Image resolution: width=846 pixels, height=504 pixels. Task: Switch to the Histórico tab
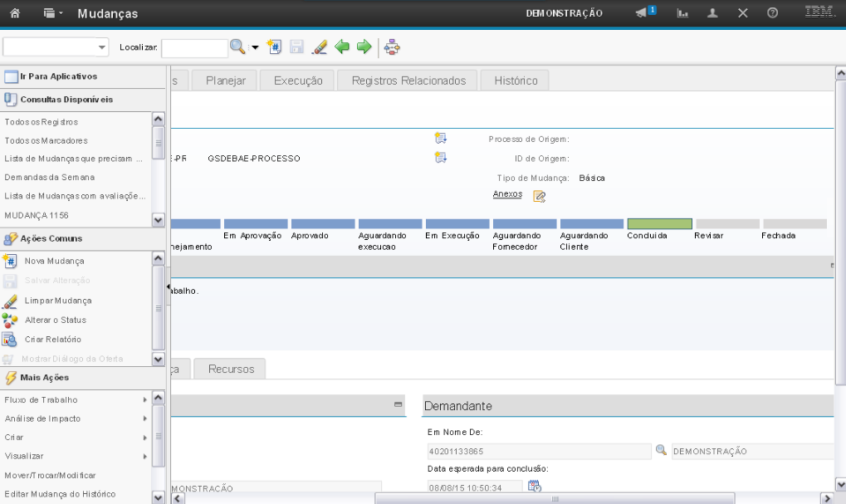coord(515,81)
